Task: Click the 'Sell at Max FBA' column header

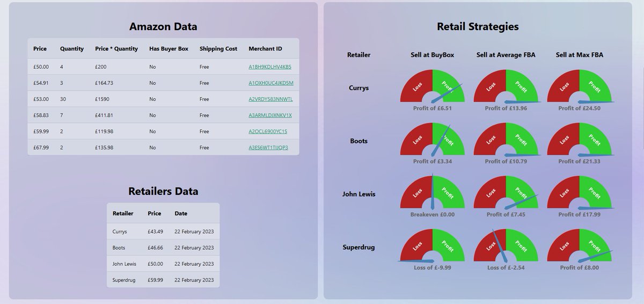Action: click(x=580, y=55)
